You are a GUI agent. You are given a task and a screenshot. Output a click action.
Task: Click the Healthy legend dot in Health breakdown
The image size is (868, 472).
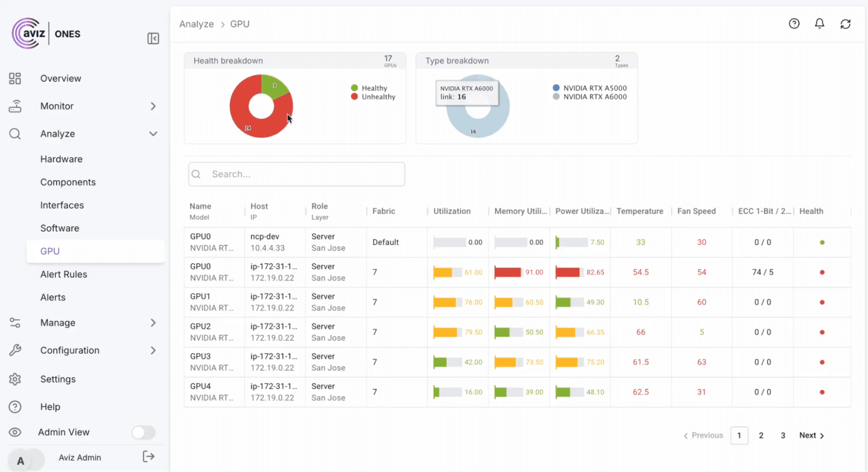pyautogui.click(x=354, y=87)
